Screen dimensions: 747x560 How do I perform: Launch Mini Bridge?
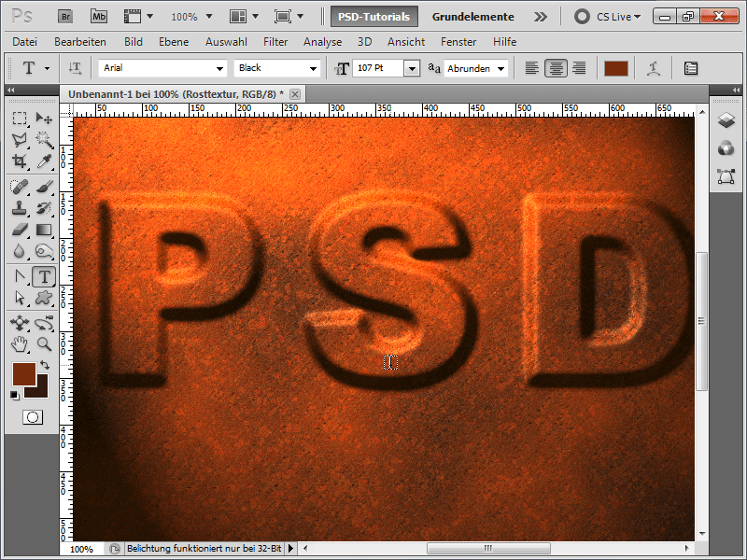click(99, 17)
